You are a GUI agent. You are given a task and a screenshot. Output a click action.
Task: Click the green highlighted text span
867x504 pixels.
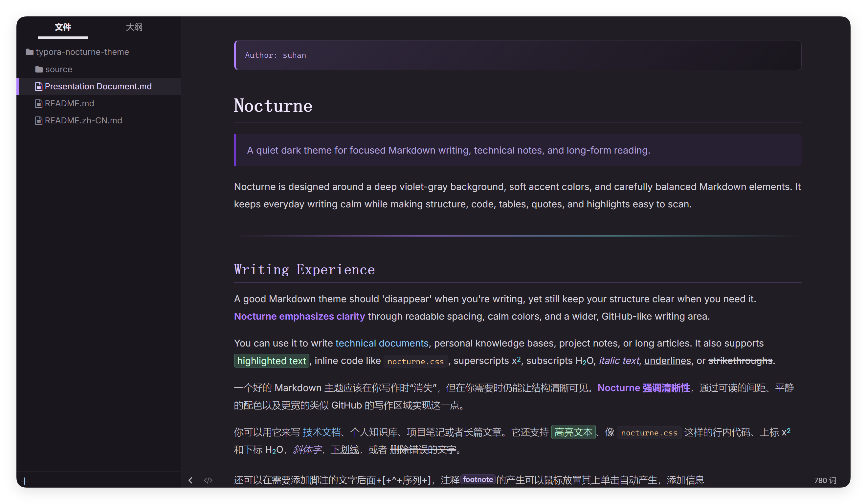point(272,361)
